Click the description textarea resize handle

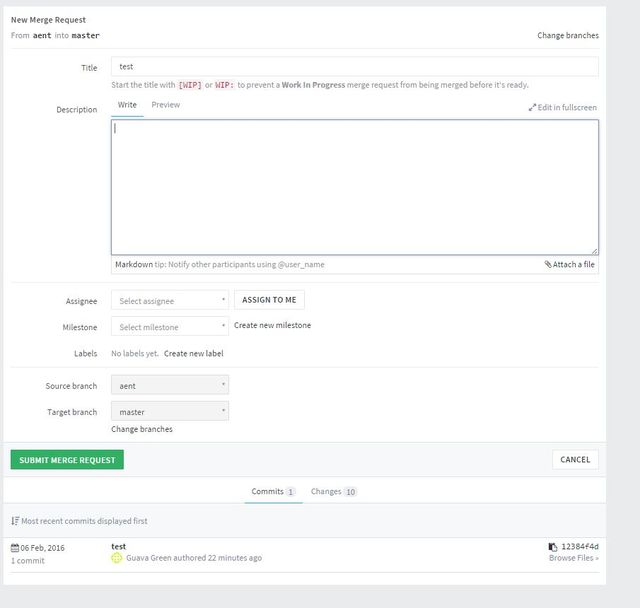pos(595,251)
